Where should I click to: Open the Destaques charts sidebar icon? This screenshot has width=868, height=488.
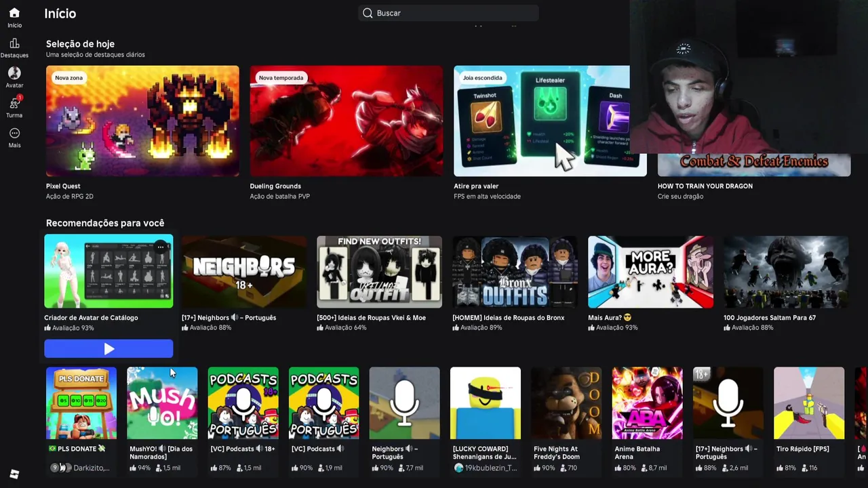(14, 44)
